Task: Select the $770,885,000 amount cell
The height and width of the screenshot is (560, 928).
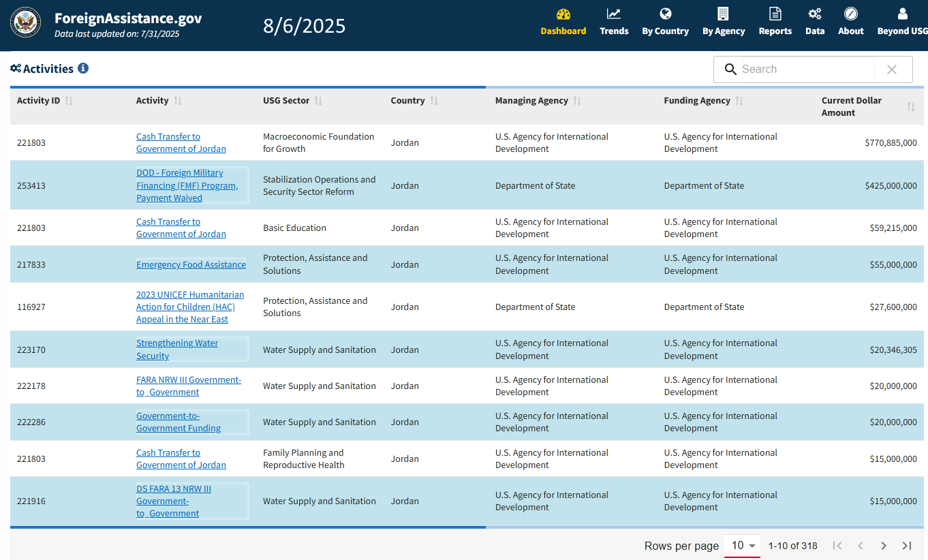Action: coord(891,143)
